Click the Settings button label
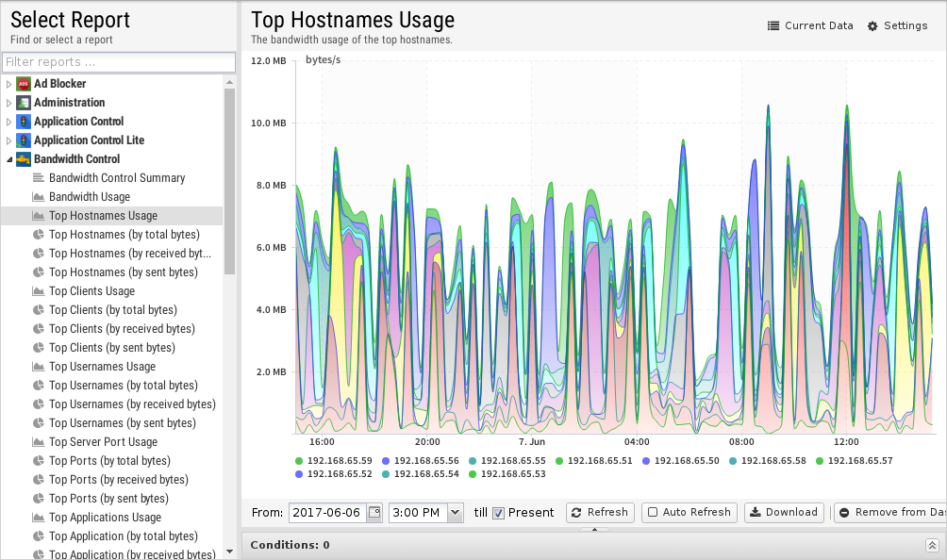This screenshot has height=560, width=947. [905, 26]
